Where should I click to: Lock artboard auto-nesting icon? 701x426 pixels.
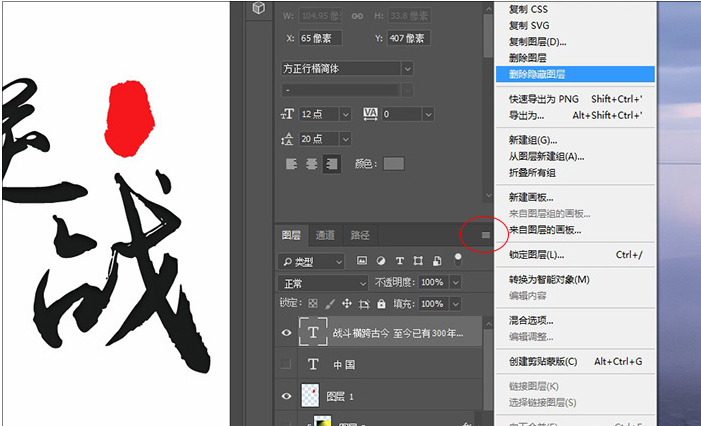pos(364,304)
